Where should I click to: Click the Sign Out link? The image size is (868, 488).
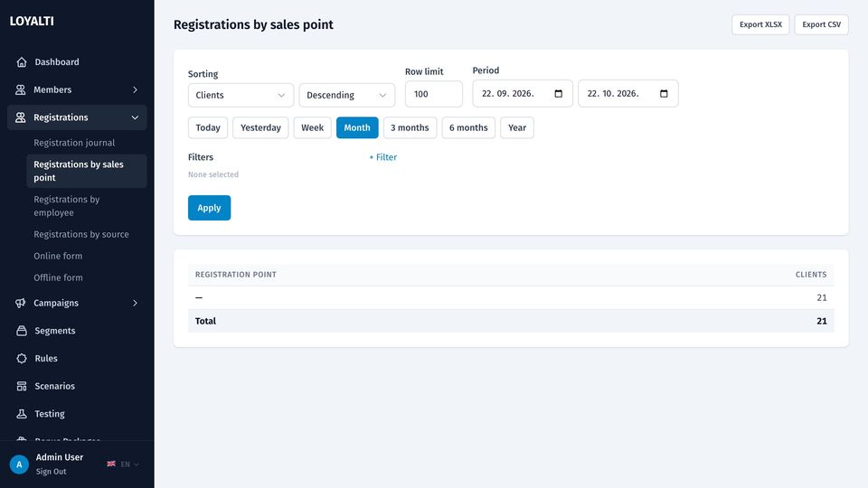pos(51,472)
